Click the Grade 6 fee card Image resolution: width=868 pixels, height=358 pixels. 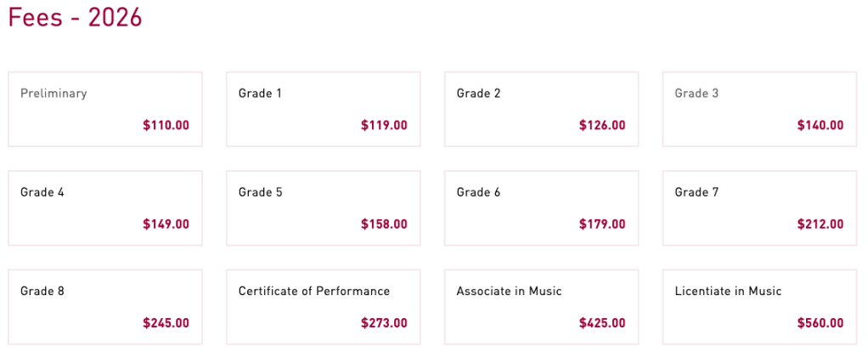tap(541, 207)
